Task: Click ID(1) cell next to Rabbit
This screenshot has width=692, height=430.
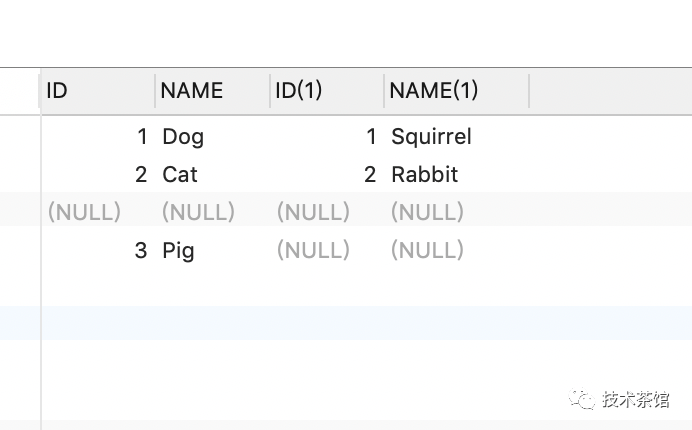Action: [370, 175]
